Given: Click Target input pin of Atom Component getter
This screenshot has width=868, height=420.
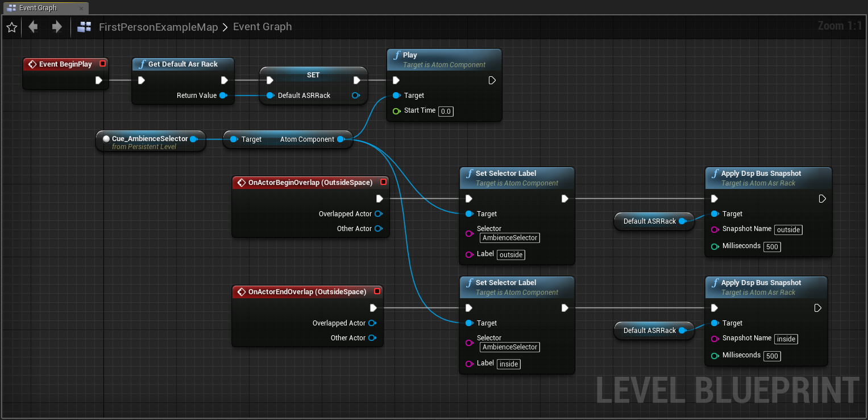Looking at the screenshot, I should point(234,139).
